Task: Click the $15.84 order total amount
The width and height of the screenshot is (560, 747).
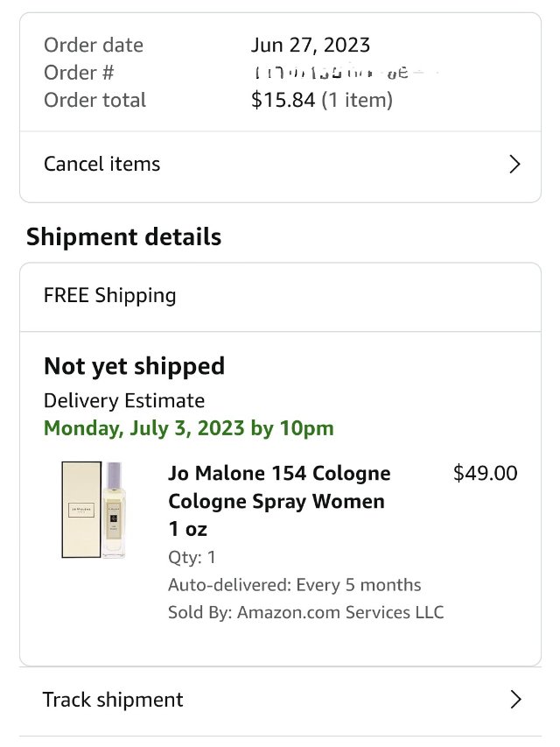Action: [283, 100]
